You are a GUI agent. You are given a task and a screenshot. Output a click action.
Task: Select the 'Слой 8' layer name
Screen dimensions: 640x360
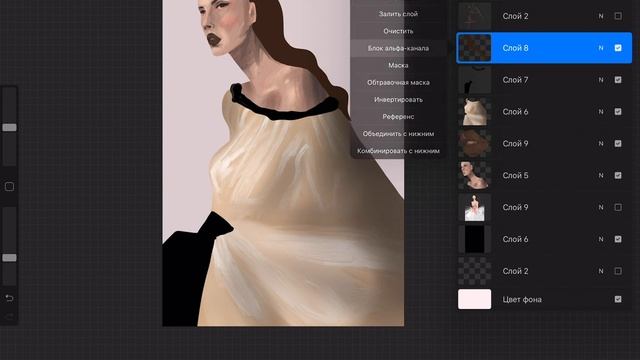point(515,48)
